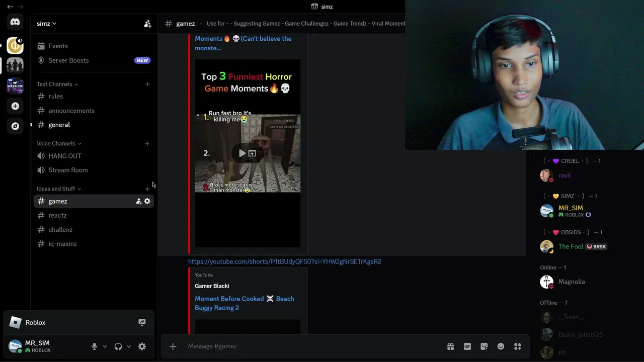
Task: Invite people to simz server
Action: pos(147,24)
